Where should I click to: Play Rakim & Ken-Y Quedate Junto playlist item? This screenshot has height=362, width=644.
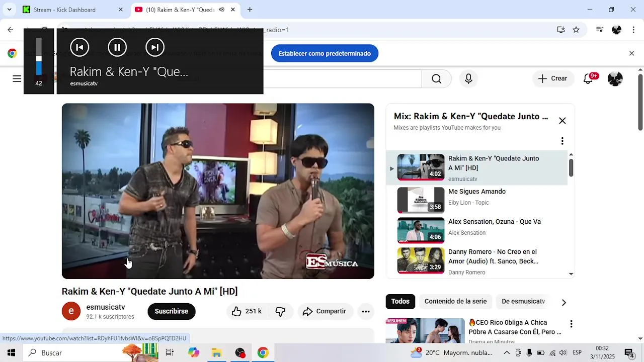click(477, 168)
